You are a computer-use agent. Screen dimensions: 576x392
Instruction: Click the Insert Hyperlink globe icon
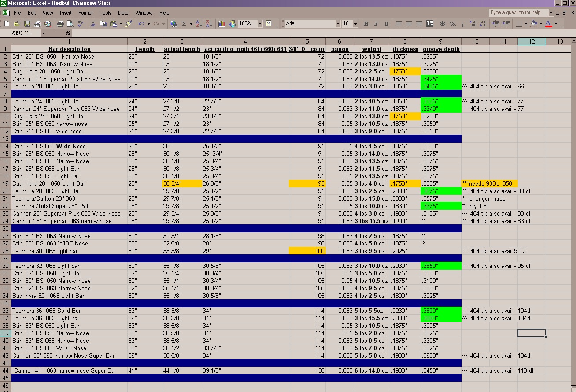[174, 24]
